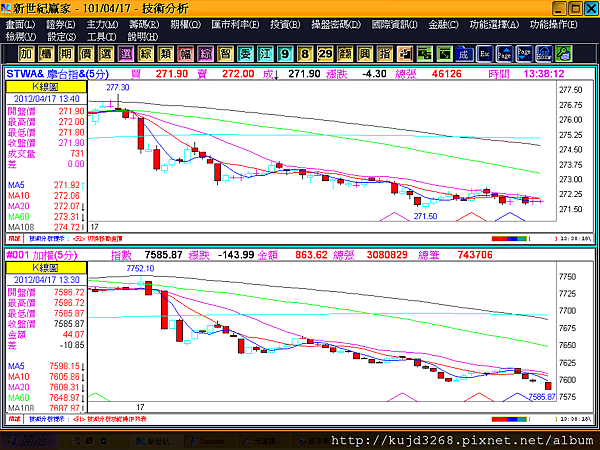Click the yellow 加 toolbar icon
This screenshot has height=450, width=600.
[26, 54]
